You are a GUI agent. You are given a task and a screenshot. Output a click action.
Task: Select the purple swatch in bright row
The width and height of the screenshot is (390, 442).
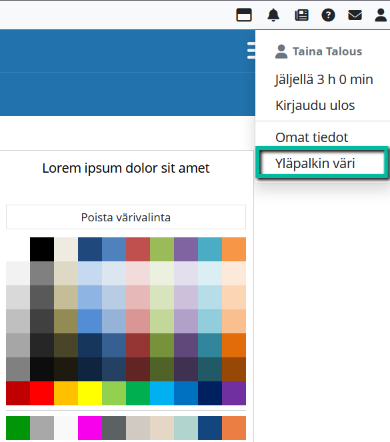pos(234,393)
